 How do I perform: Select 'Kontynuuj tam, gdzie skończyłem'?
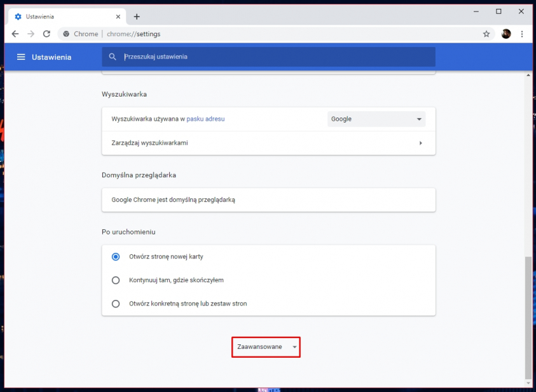[115, 280]
